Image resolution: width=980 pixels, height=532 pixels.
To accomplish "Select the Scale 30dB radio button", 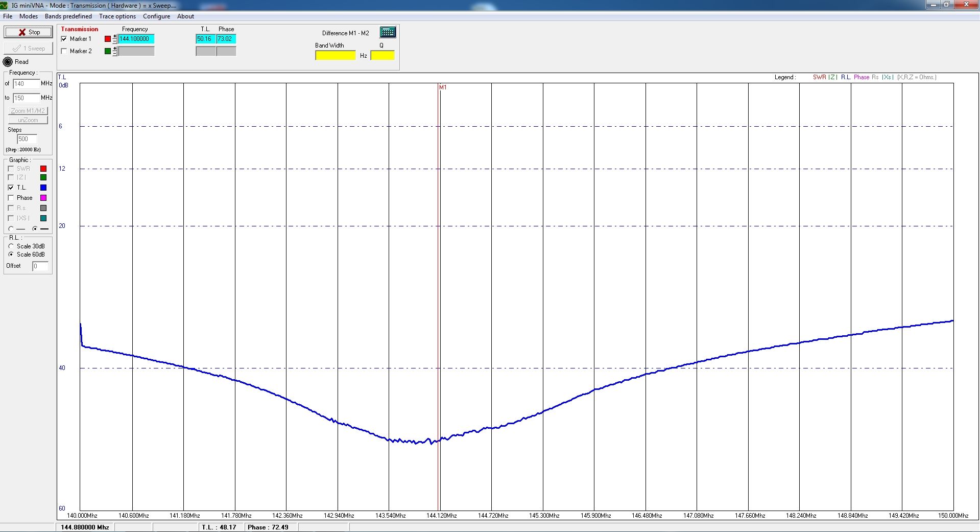I will [x=11, y=246].
